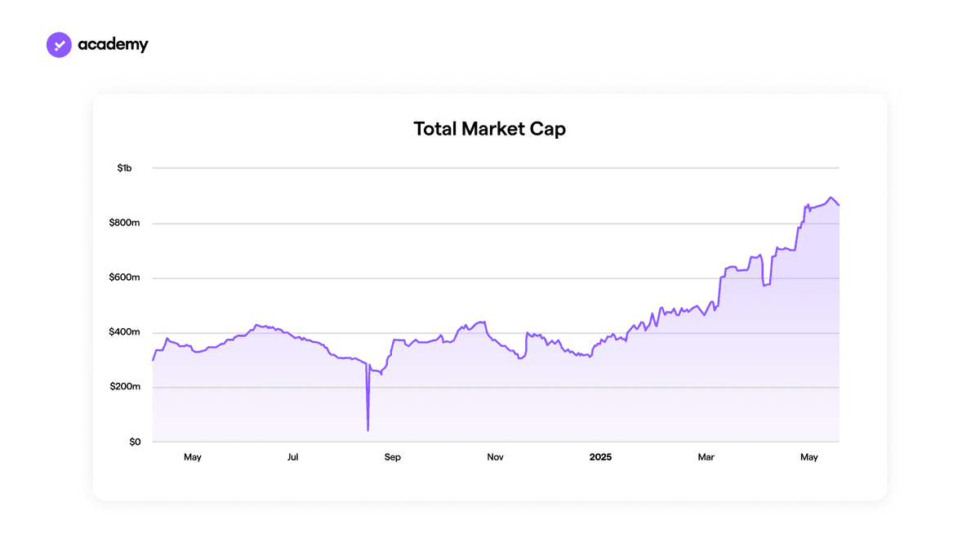Image resolution: width=980 pixels, height=551 pixels.
Task: Click the last 'May' x-axis label
Action: pos(809,457)
